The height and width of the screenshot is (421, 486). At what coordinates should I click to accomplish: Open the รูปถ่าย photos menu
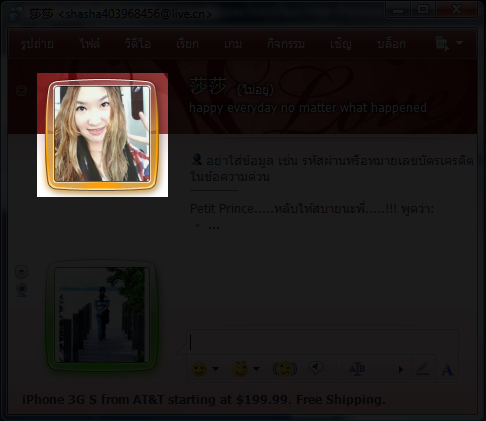(37, 44)
